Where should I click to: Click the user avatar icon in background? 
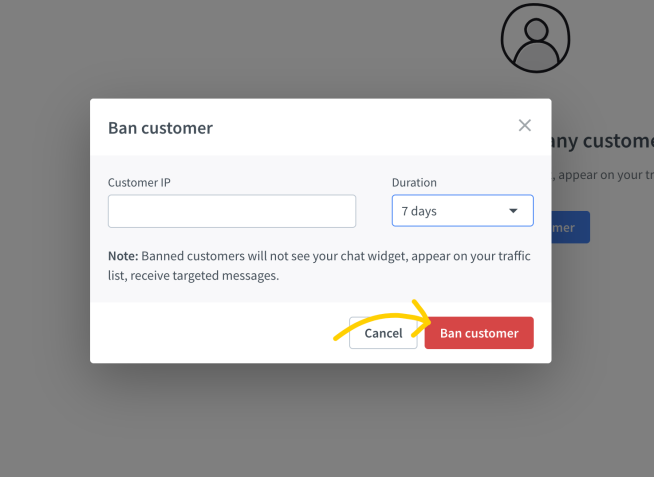(x=536, y=38)
